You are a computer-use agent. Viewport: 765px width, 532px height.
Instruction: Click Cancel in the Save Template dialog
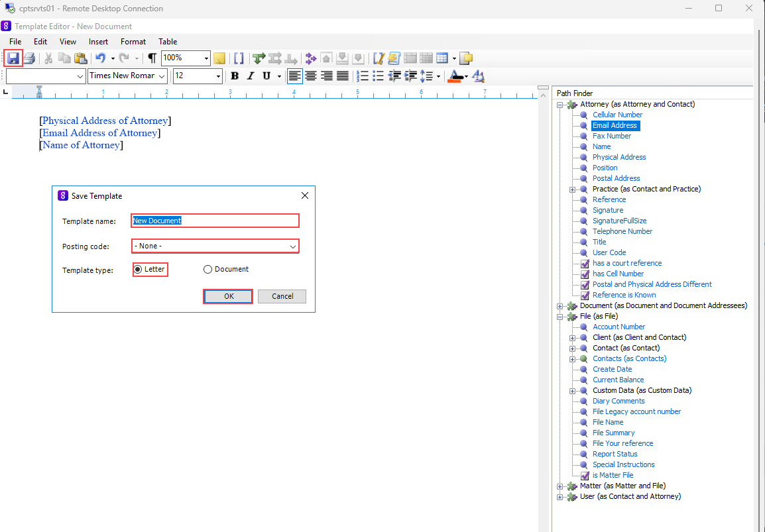[x=282, y=296]
